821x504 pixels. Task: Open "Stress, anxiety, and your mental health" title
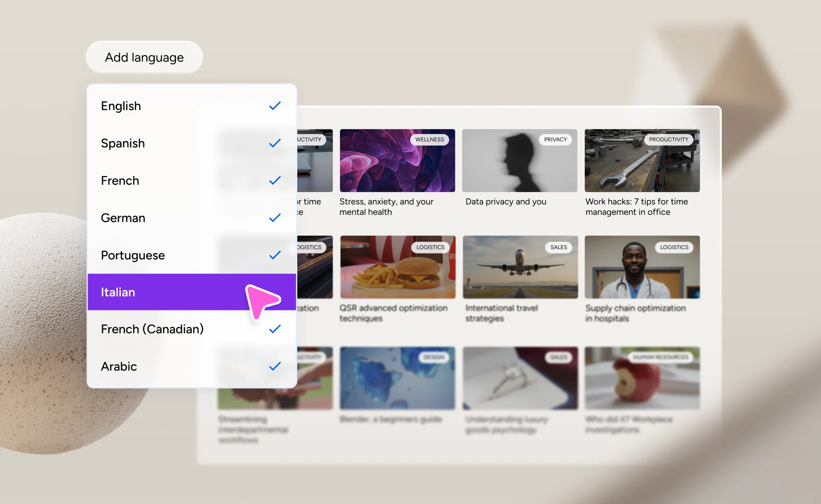386,207
